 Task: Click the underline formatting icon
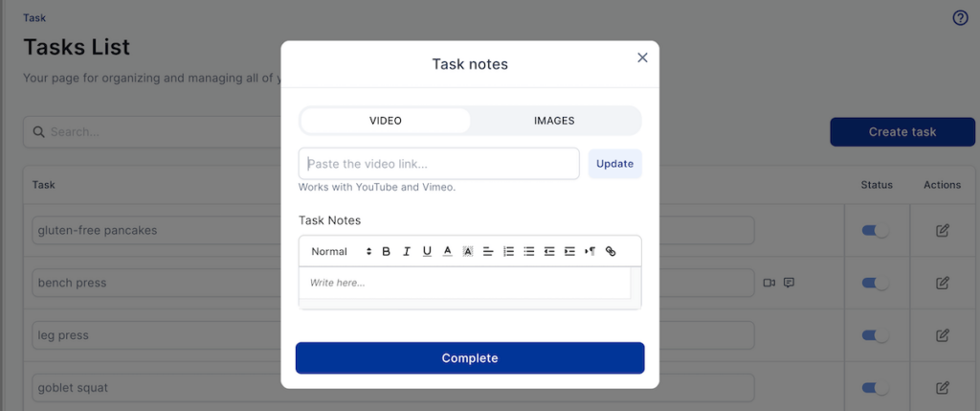[x=427, y=251]
